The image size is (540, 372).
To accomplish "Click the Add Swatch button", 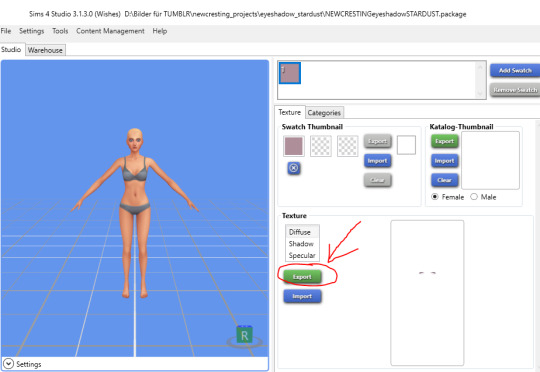I will point(515,71).
